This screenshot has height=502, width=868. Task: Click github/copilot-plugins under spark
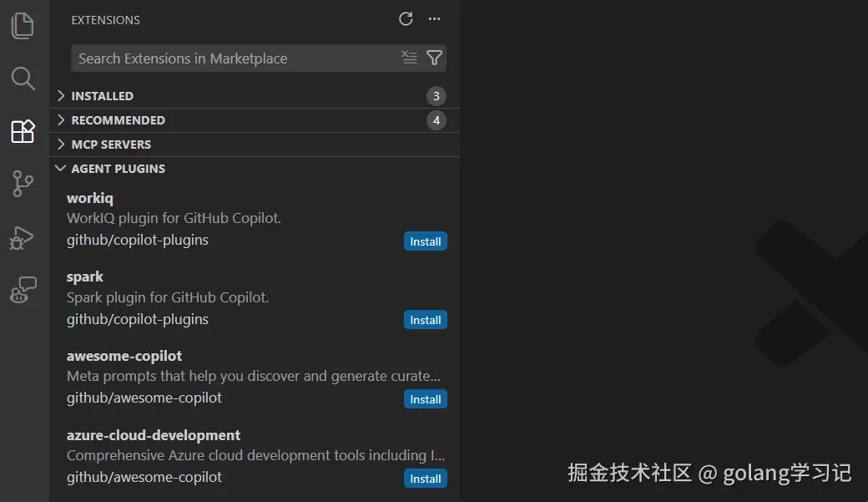click(x=137, y=320)
